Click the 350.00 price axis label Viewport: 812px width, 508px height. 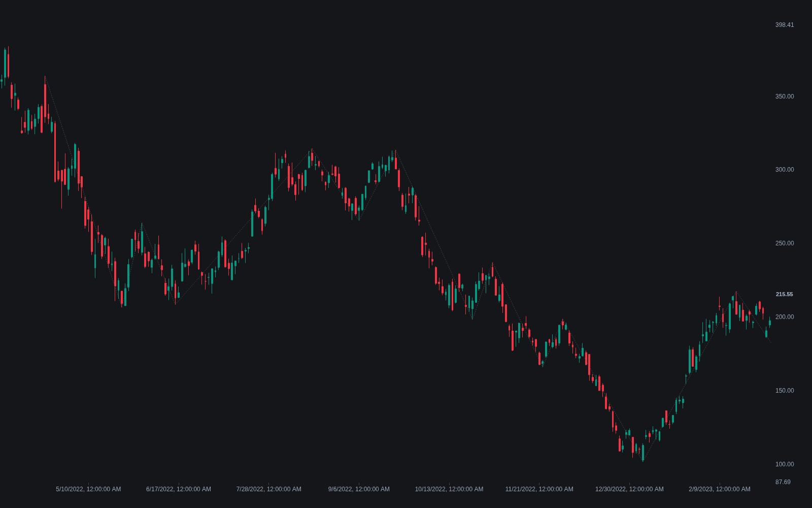click(x=785, y=97)
